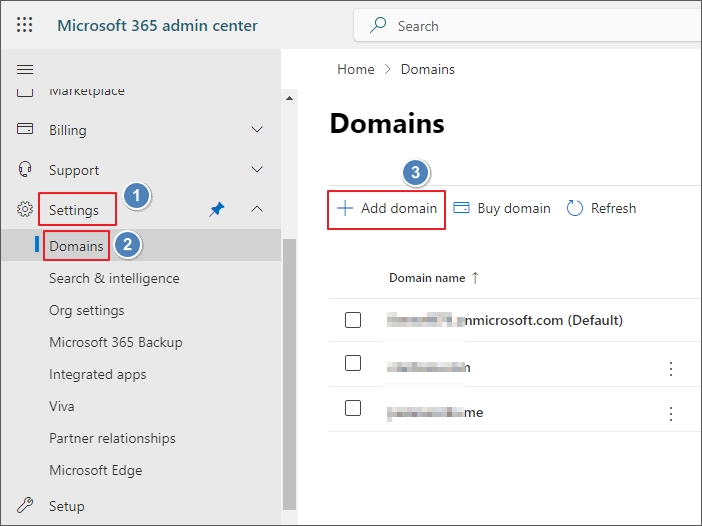The image size is (702, 526).
Task: Click the Add domain button
Action: pyautogui.click(x=386, y=209)
